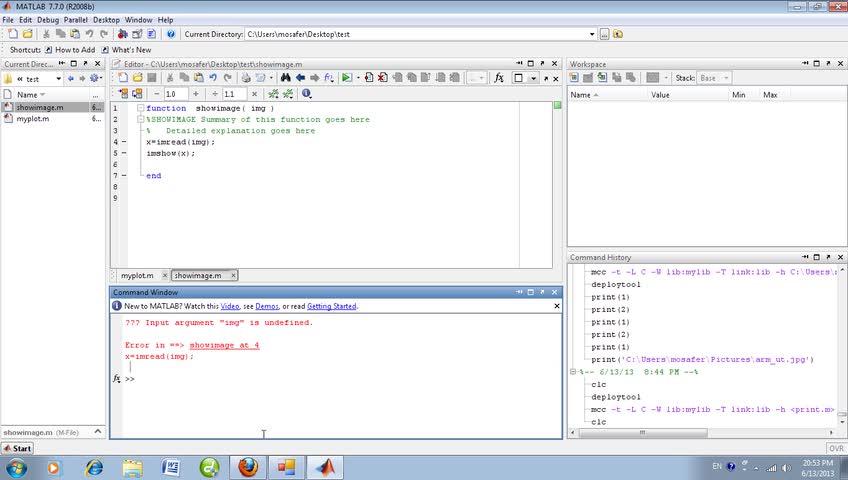Screen dimensions: 848x480
Task: Toggle cell info icon in cell toolbar
Action: (306, 94)
